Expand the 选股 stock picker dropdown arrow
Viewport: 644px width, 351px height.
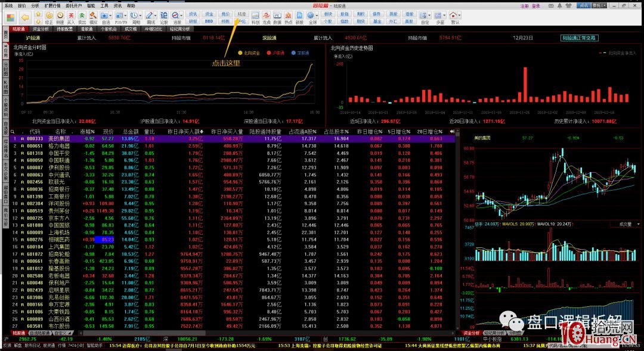181,15
